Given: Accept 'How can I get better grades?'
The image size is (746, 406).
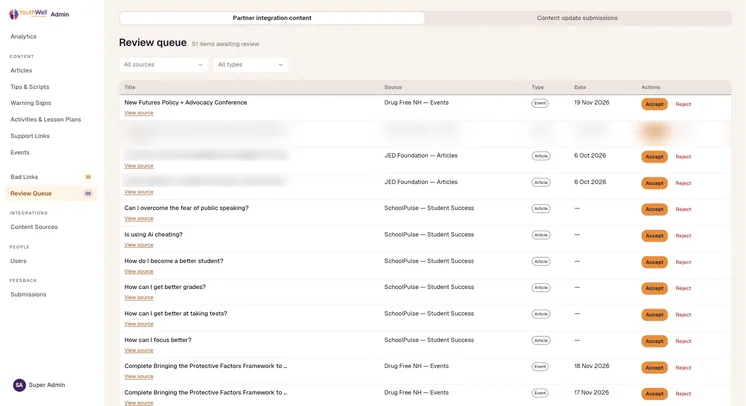Looking at the screenshot, I should (x=654, y=288).
